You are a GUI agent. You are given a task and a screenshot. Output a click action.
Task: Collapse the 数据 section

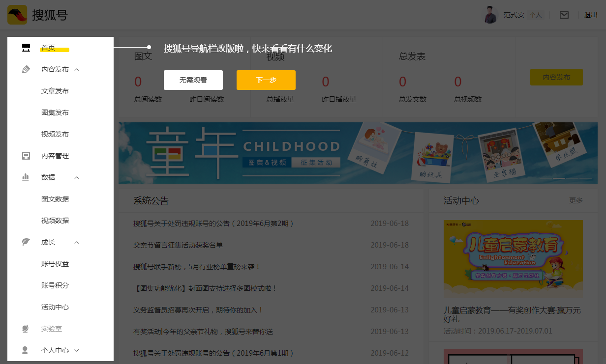77,177
